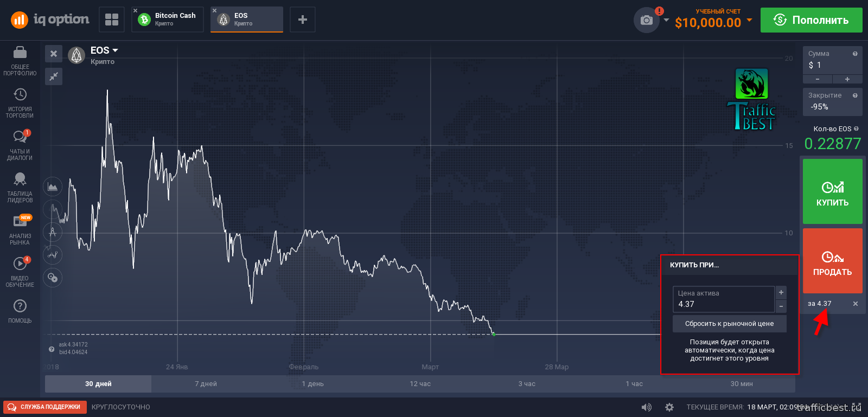
Task: Toggle the sound speaker icon
Action: click(x=646, y=407)
